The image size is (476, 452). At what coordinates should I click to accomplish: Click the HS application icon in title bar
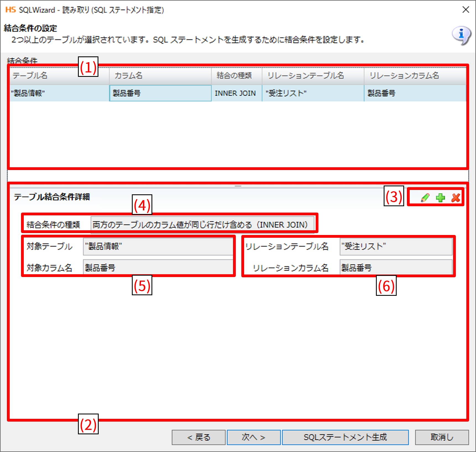(x=11, y=10)
